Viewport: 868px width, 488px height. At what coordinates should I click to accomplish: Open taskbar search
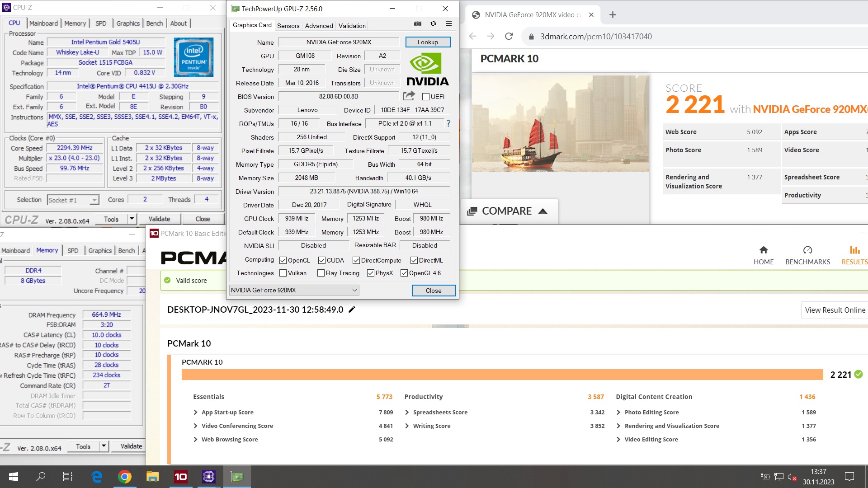coord(41,477)
